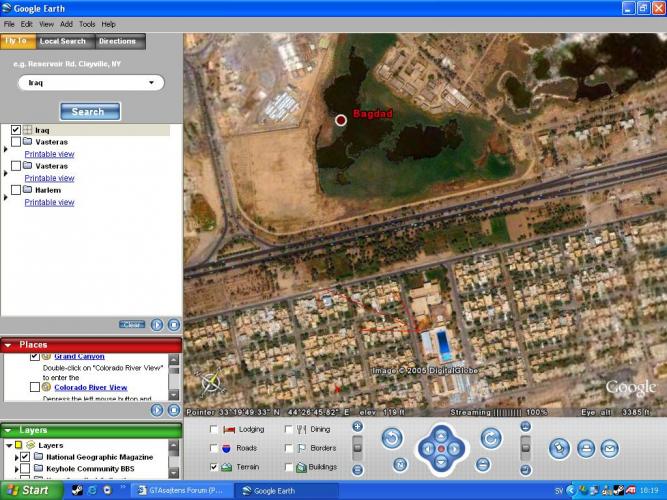Viewport: 667px width, 500px height.
Task: Uncheck National Geographic Magazine layer checkbox
Action: pyautogui.click(x=25, y=457)
